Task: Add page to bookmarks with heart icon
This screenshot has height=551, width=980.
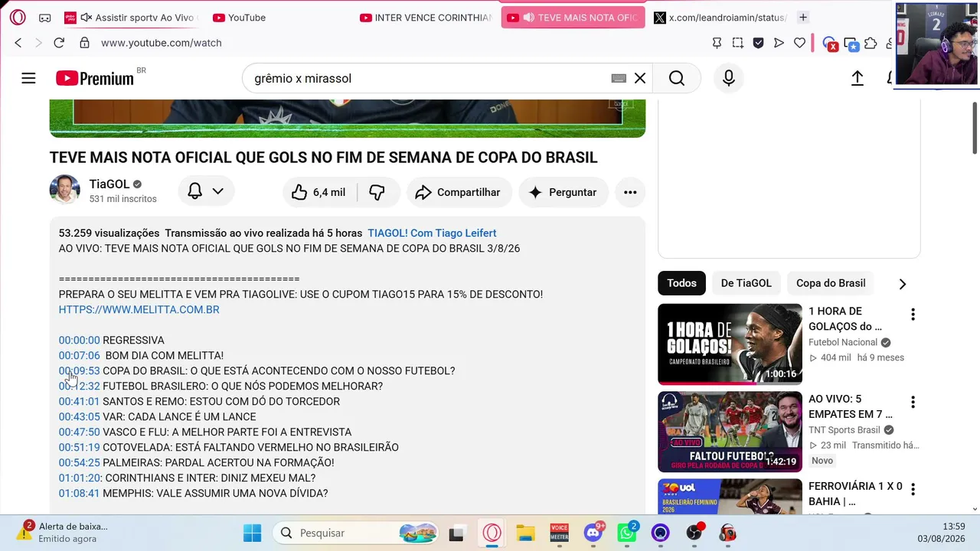Action: tap(799, 43)
